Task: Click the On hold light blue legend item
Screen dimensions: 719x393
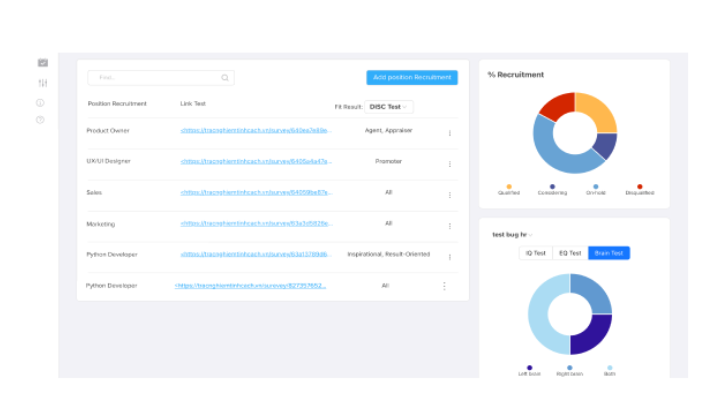Action: point(596,190)
